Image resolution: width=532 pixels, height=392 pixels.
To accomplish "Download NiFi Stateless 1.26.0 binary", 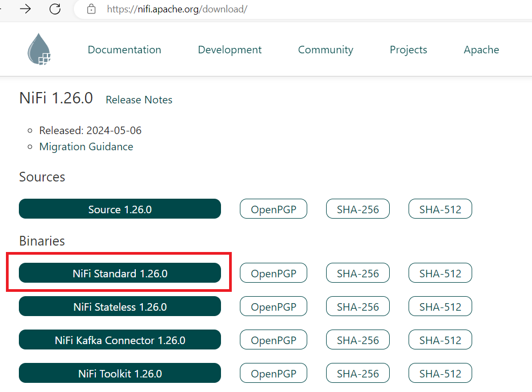I will click(x=120, y=306).
